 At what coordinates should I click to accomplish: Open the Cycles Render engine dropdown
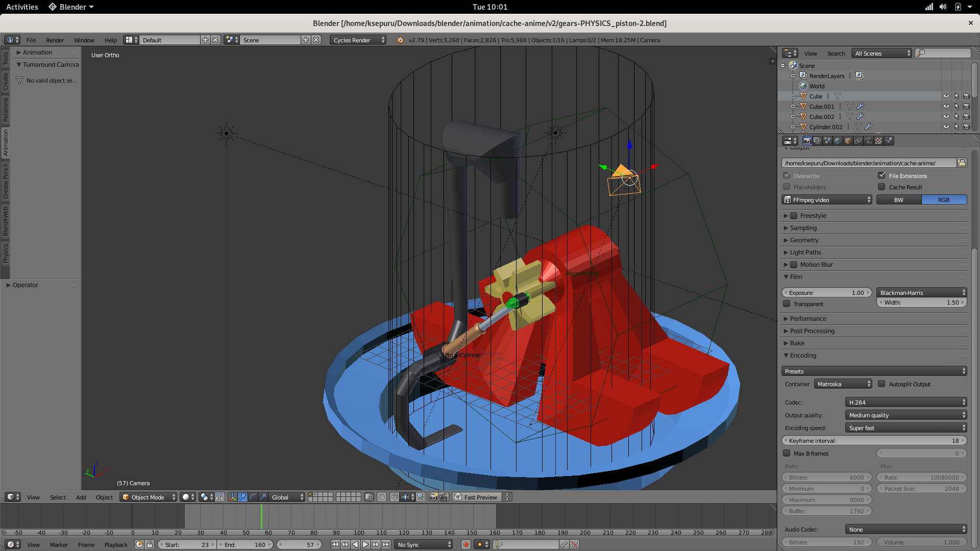click(357, 40)
